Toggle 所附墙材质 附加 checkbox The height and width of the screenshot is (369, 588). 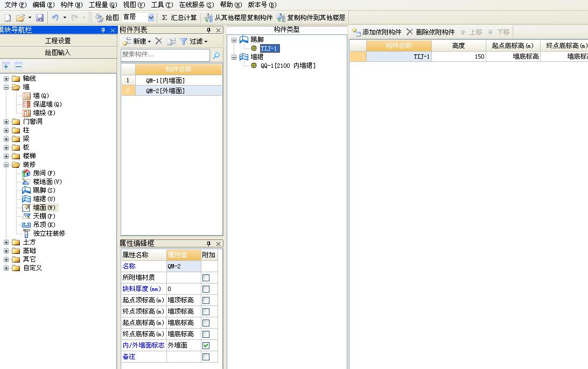pyautogui.click(x=206, y=278)
